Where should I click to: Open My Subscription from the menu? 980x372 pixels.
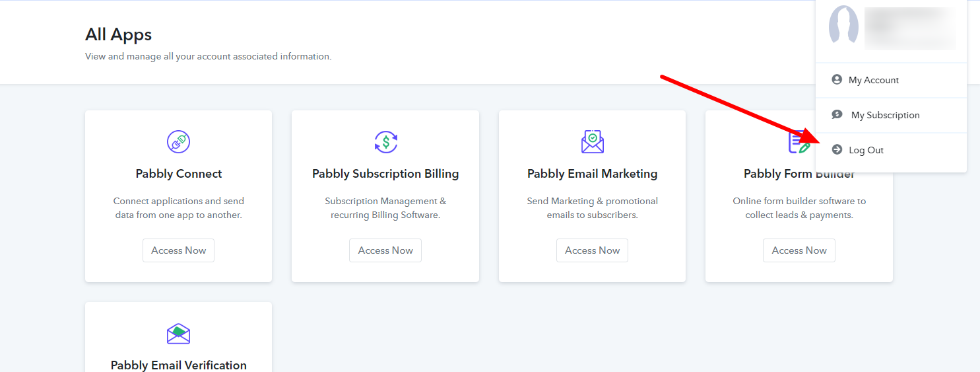click(891, 115)
